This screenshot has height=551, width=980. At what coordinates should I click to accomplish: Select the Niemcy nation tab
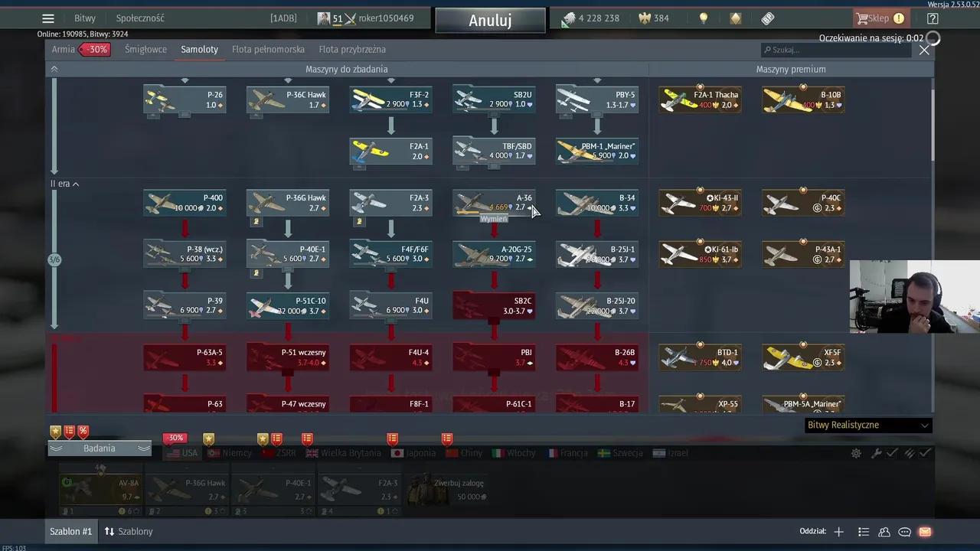tap(229, 453)
